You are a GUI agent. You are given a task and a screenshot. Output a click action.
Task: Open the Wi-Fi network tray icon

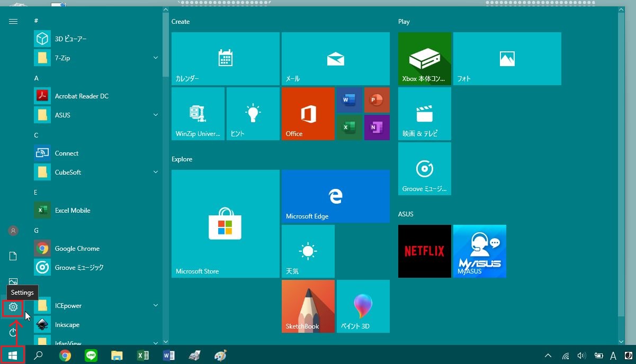pos(566,356)
